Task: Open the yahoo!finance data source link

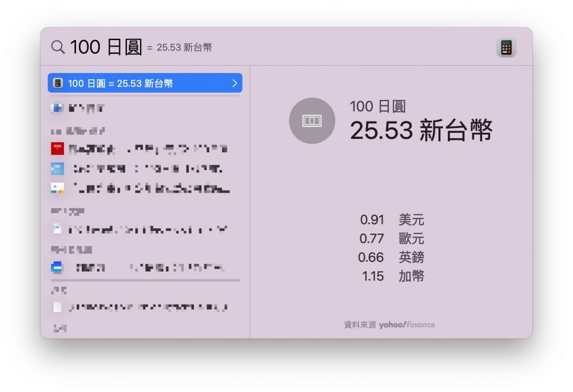Action: click(x=407, y=325)
